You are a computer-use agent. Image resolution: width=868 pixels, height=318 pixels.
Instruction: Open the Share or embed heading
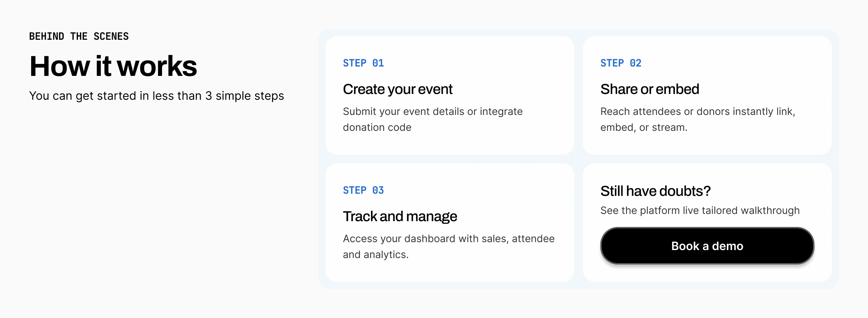pos(650,89)
